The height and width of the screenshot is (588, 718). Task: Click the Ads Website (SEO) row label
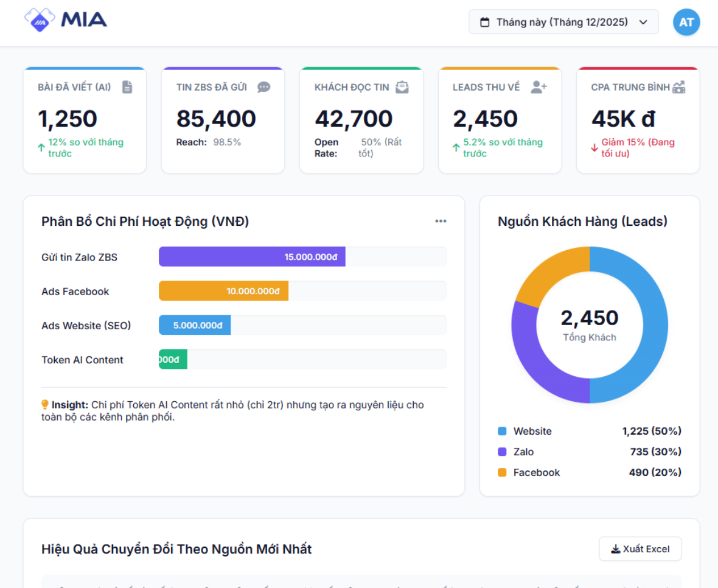(86, 326)
